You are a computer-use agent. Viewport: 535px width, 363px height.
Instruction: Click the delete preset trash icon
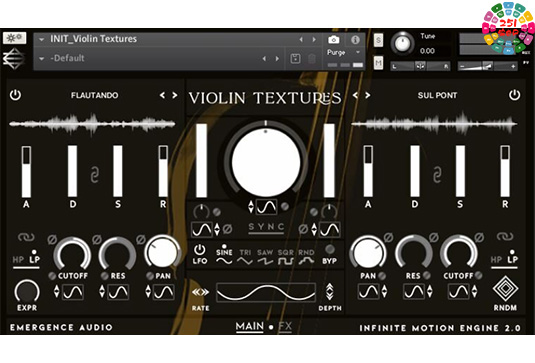point(312,59)
